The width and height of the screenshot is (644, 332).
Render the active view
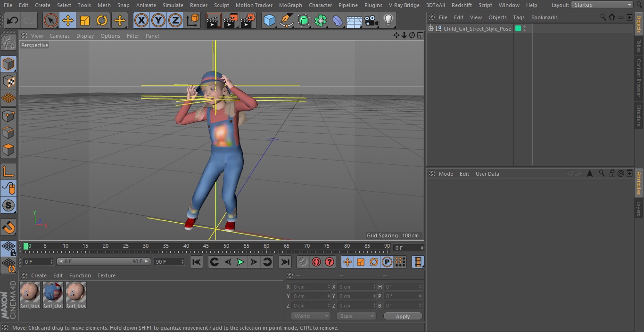tap(214, 20)
